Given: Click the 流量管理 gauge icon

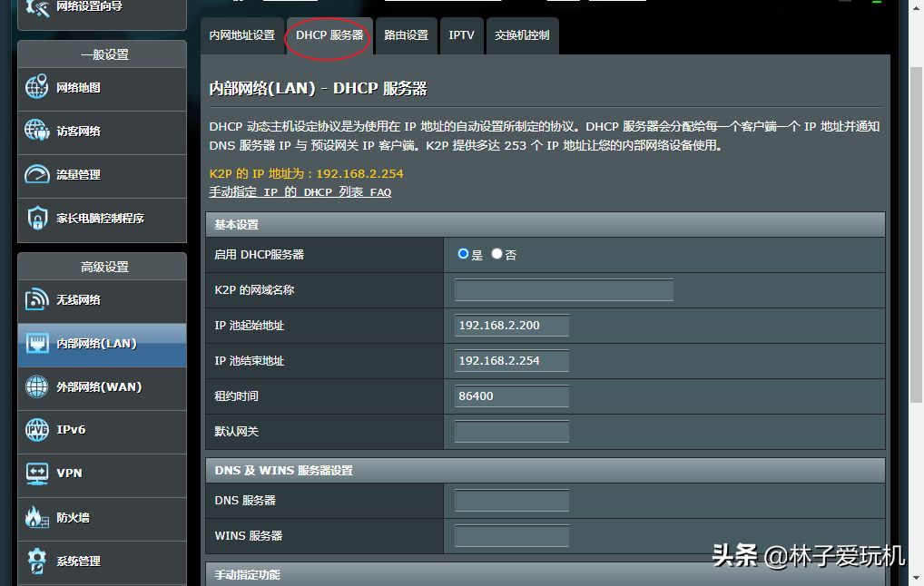Looking at the screenshot, I should pos(37,174).
